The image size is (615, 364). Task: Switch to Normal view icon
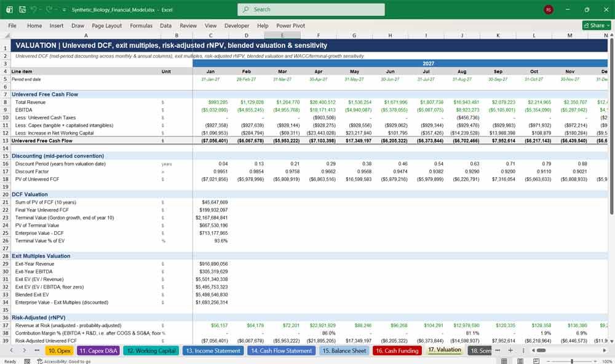[504, 362]
